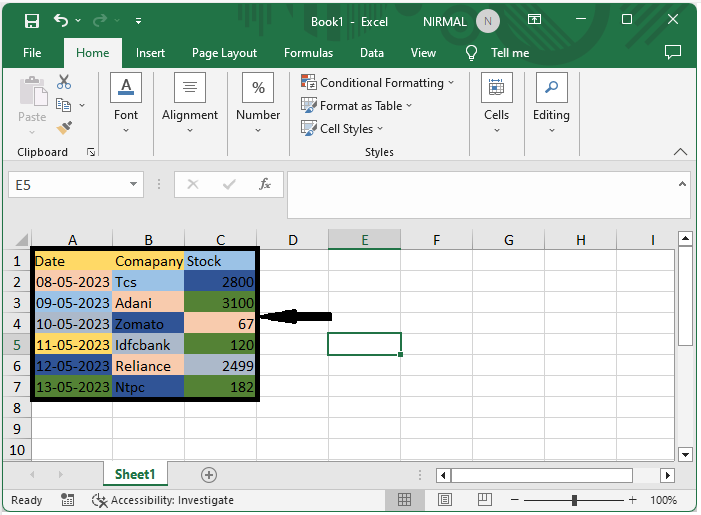Screen dimensions: 701x515
Task: Switch to Page Layout view
Action: [x=445, y=499]
